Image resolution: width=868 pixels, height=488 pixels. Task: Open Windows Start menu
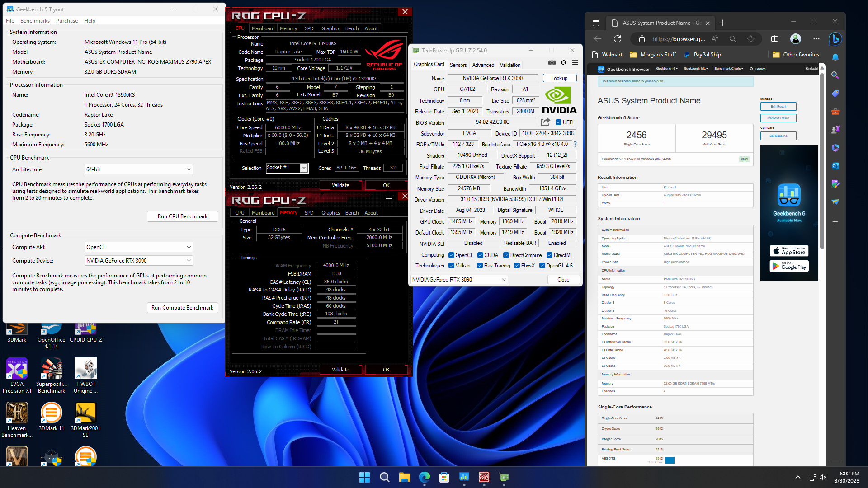point(364,477)
